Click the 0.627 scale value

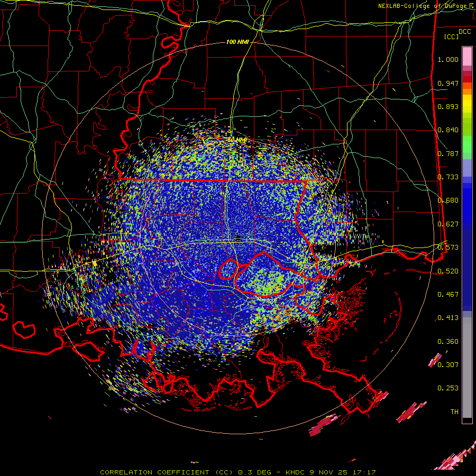point(448,224)
